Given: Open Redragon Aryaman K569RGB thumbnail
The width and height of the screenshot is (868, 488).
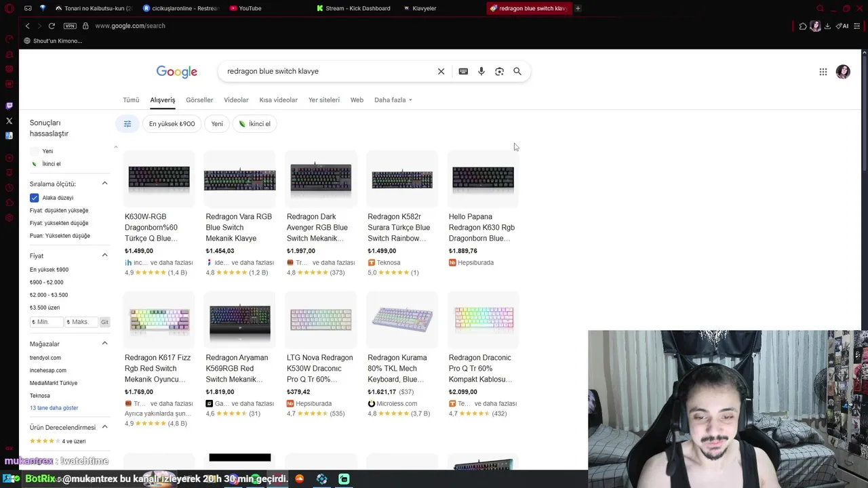Looking at the screenshot, I should click(240, 319).
